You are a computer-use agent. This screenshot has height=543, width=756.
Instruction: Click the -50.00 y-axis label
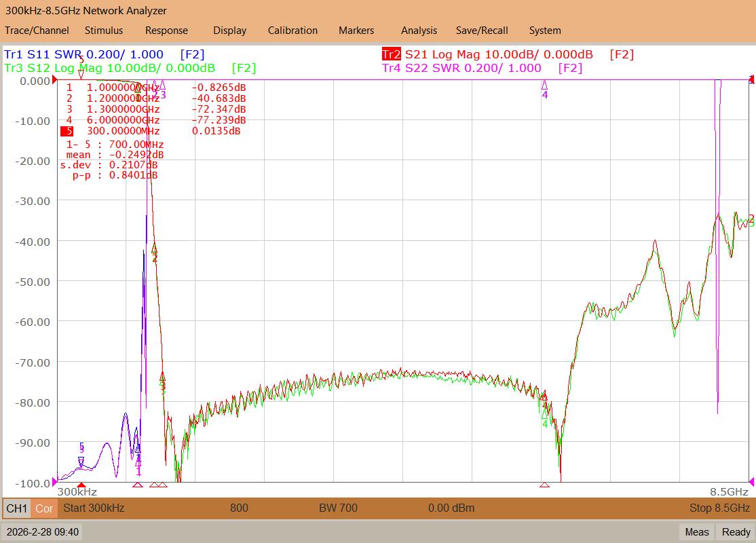[x=33, y=282]
